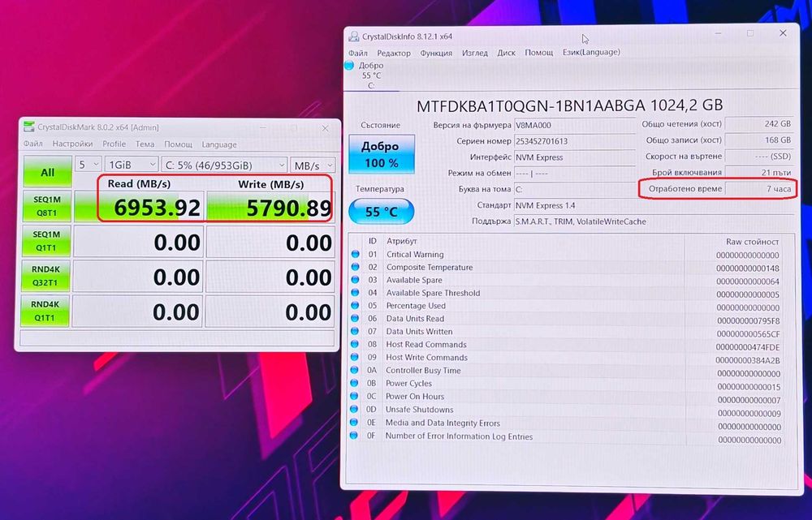Open Изглед menu in CrystalDiskInfo
The width and height of the screenshot is (812, 520).
point(475,53)
